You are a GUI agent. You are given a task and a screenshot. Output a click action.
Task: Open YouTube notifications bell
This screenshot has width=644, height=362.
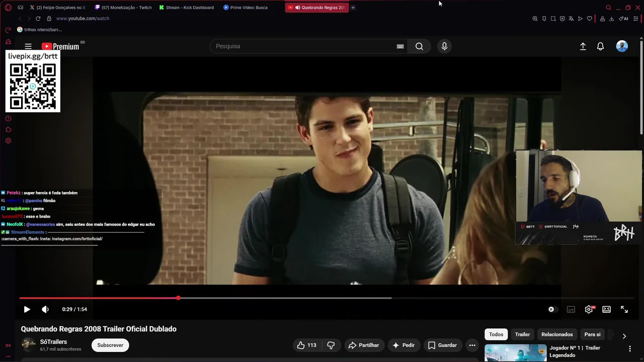[x=600, y=46]
